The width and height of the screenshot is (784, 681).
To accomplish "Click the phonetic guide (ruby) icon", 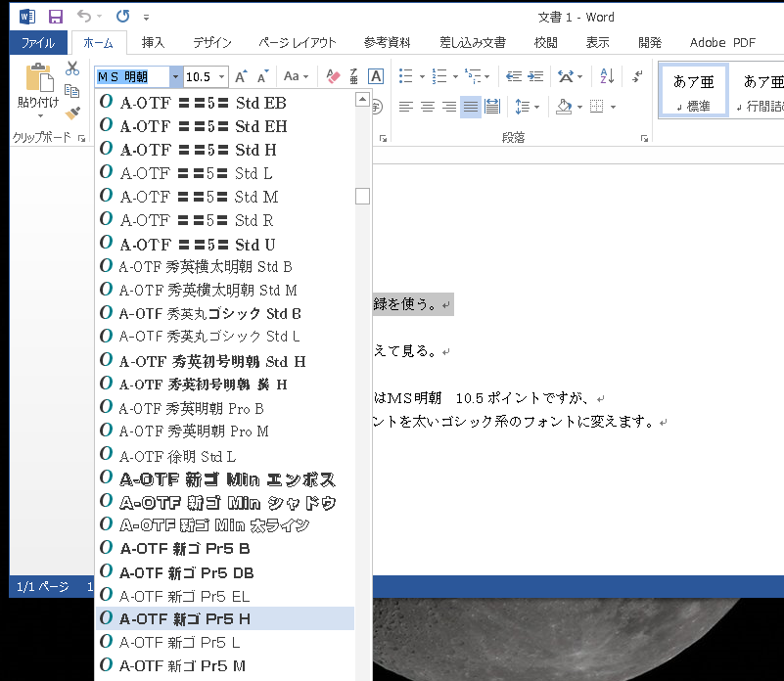I will [354, 76].
